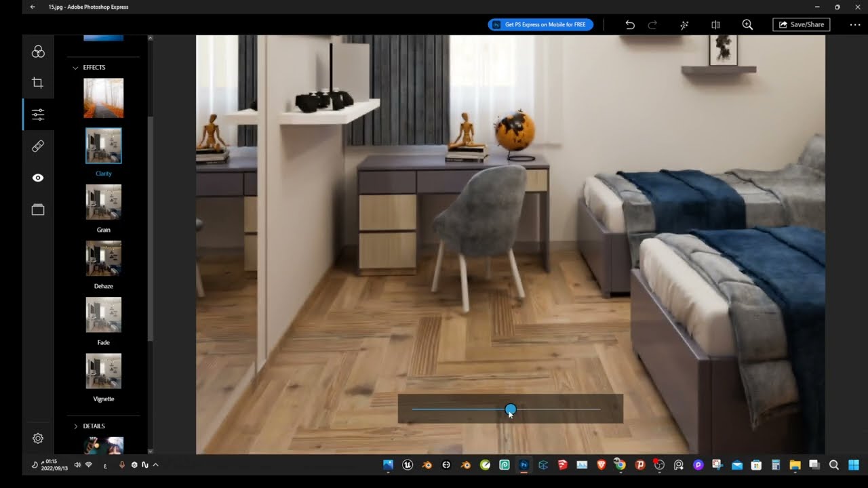The width and height of the screenshot is (868, 488).
Task: Open the Calculator app from the taskbar
Action: pyautogui.click(x=776, y=465)
